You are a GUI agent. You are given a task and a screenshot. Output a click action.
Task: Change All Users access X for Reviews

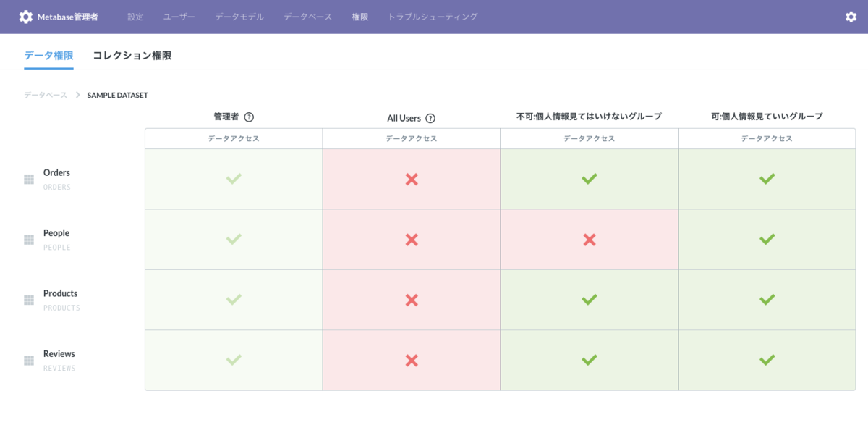click(412, 360)
